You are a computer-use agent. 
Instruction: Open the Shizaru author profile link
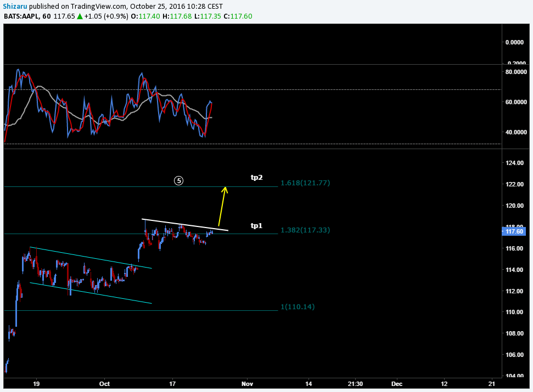(x=15, y=6)
